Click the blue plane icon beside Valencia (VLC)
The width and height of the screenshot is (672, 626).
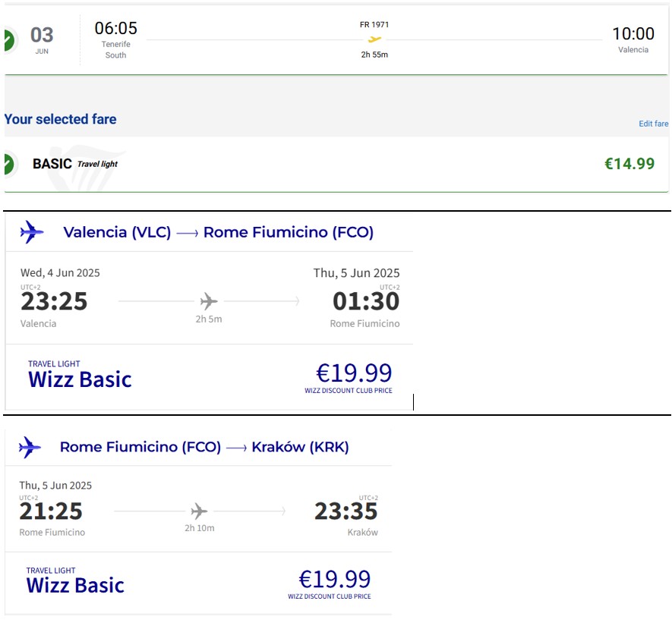tap(32, 232)
